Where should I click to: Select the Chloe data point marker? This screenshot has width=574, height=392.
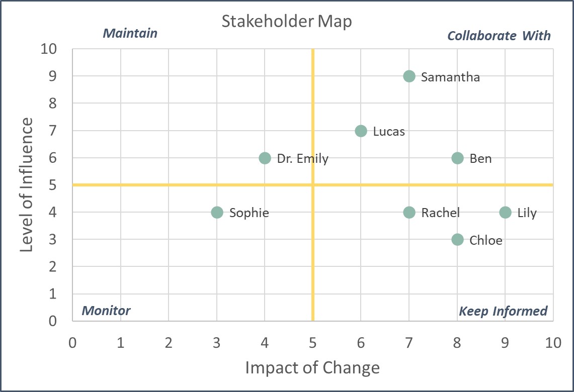click(457, 240)
